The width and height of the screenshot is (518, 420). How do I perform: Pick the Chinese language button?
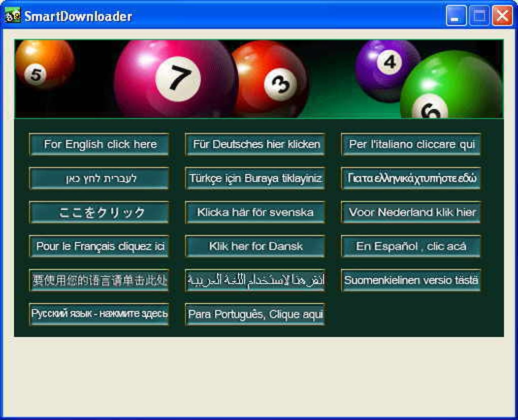click(99, 280)
